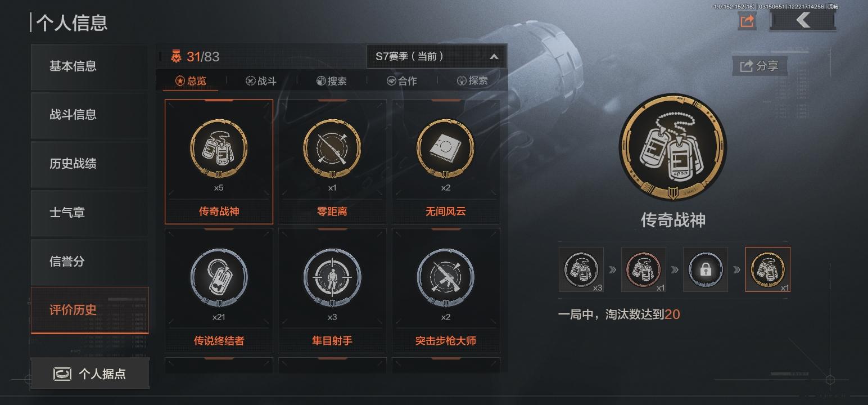The height and width of the screenshot is (405, 868).
Task: Open 基本信息 in sidebar
Action: [90, 66]
